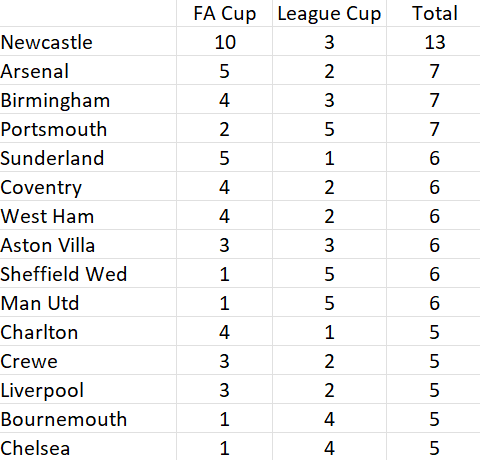
Task: Click the Aston Villa name cell
Action: (88, 244)
